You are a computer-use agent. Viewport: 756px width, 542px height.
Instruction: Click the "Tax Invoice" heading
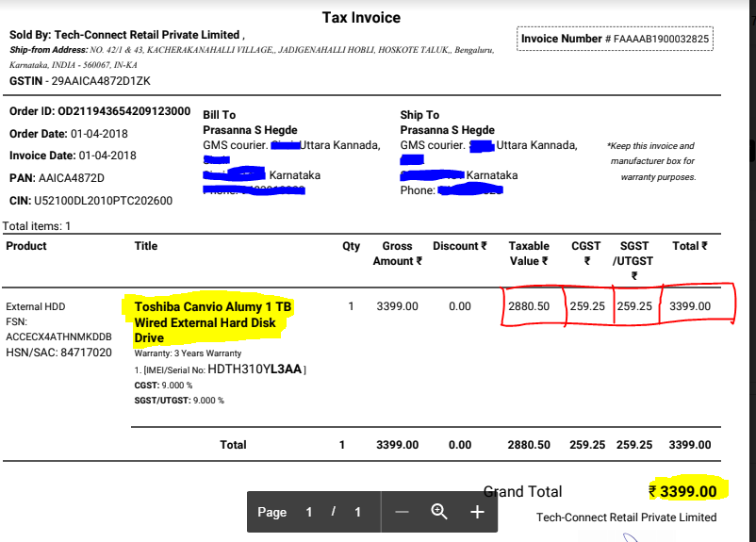tap(361, 18)
